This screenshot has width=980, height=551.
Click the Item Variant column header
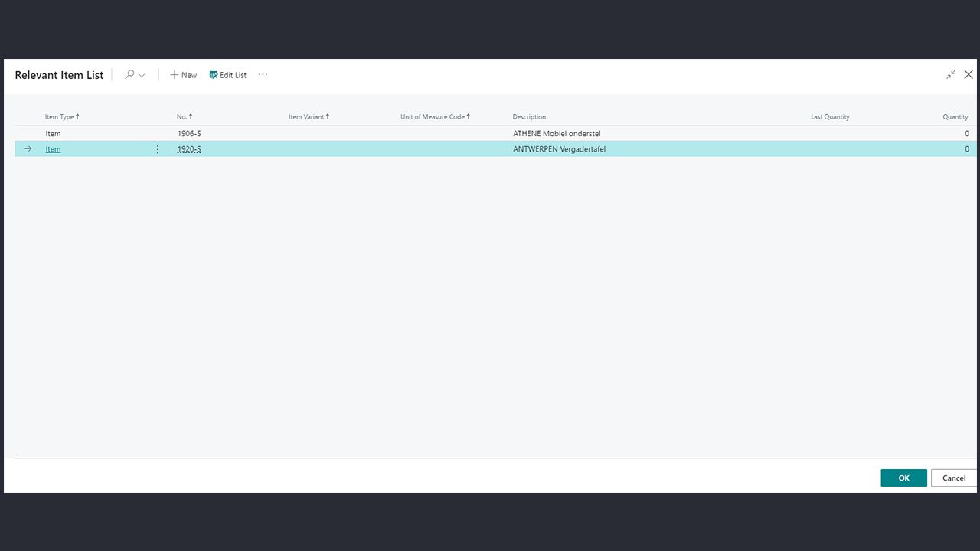309,117
